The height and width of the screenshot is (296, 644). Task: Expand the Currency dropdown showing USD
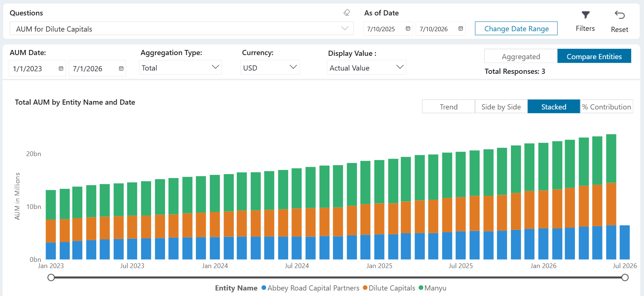click(270, 68)
